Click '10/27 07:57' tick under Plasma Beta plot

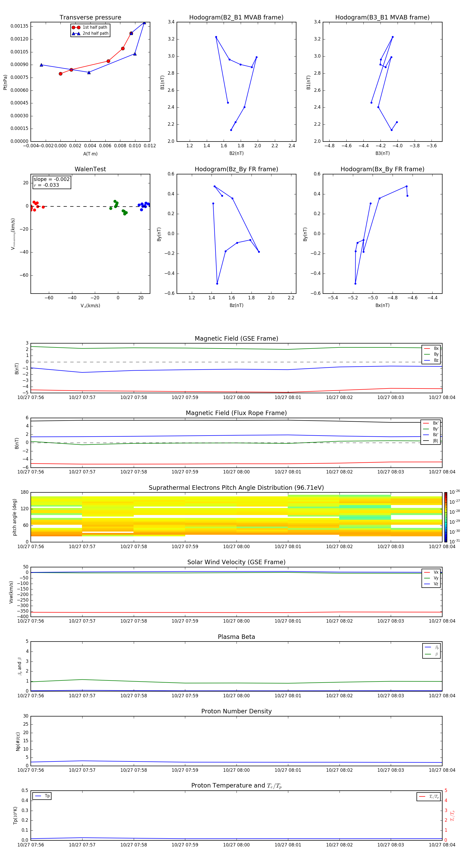click(x=82, y=696)
